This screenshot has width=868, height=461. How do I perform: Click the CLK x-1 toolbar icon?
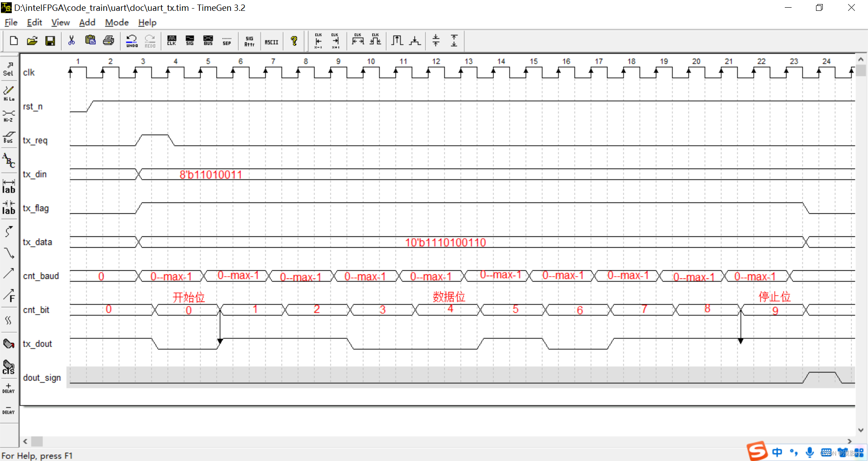(x=318, y=41)
